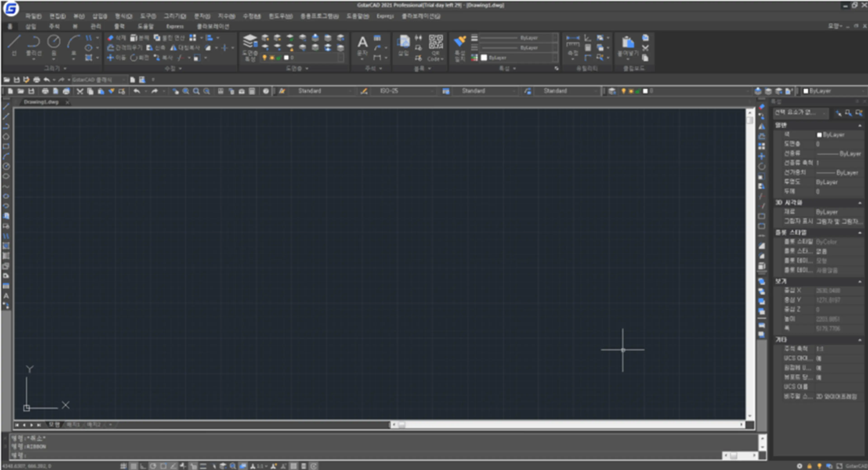Expand the Modify (수정) ribbon panel
Image resolution: width=868 pixels, height=470 pixels.
(x=173, y=68)
